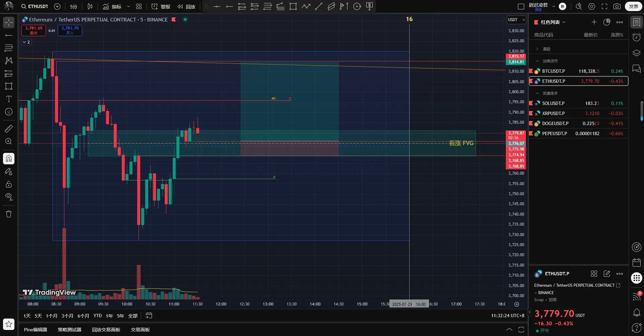Screen dimensions: 644x336
Task: Select SOLUSDT.P in the watchlist
Action: 579,103
